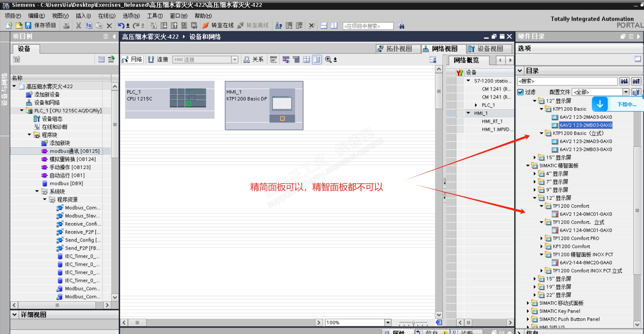Open the 编辑(E) menu

36,16
